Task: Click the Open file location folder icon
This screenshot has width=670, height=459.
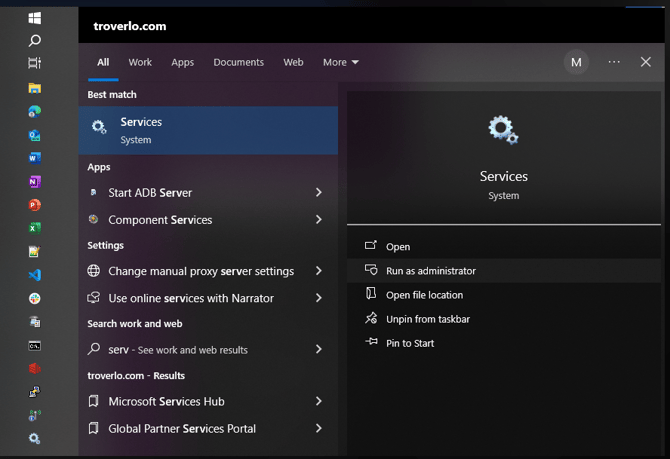Action: 371,294
